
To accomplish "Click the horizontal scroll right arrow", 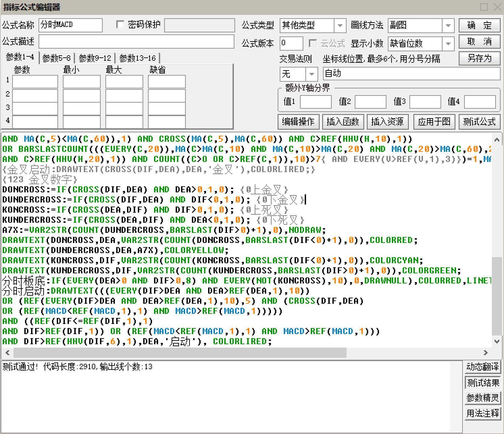I will pyautogui.click(x=486, y=353).
